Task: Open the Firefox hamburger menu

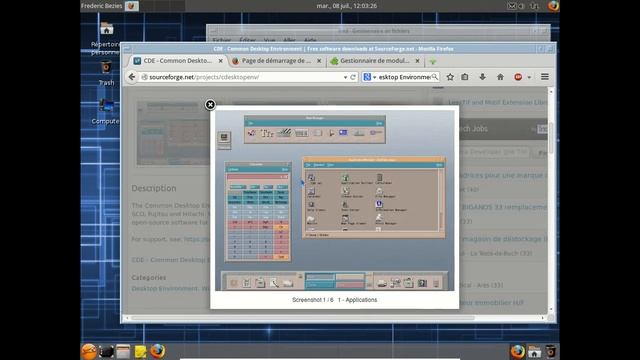Action: tap(544, 77)
